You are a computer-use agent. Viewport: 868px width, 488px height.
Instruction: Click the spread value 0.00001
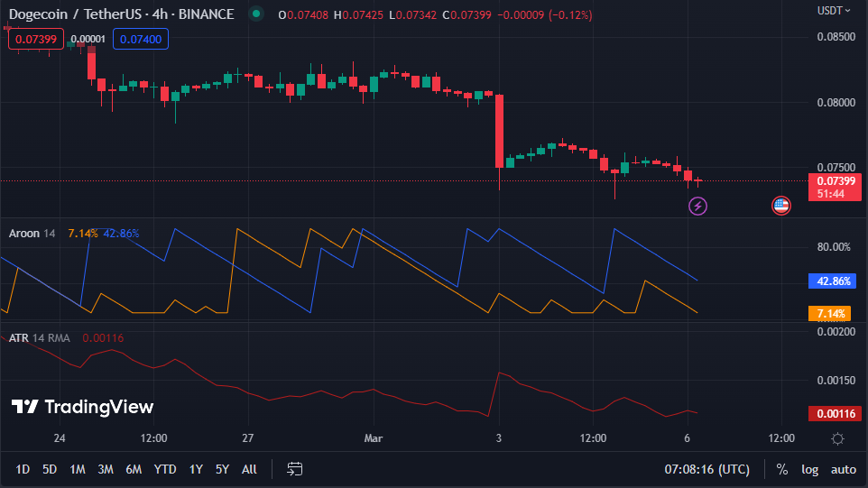pos(88,40)
